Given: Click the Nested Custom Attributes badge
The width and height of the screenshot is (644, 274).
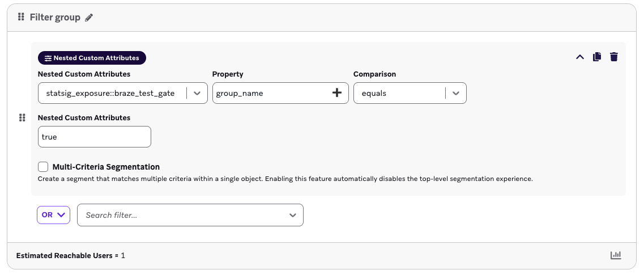Looking at the screenshot, I should [92, 58].
